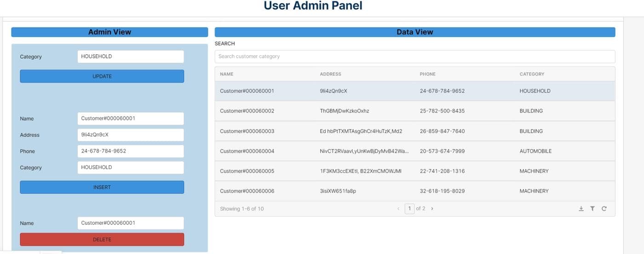Click the Phone input field in insert form

coord(131,151)
